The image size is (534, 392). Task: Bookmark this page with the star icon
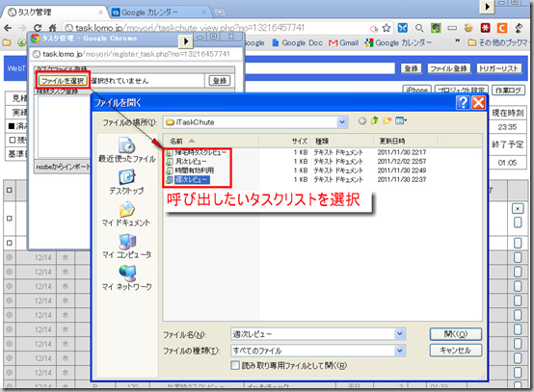[x=386, y=28]
